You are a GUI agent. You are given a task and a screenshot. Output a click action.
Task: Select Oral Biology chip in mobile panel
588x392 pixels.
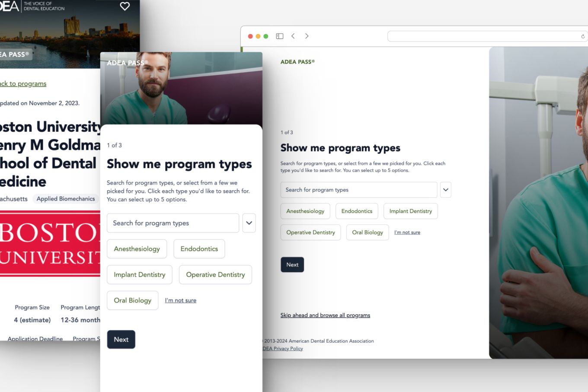coord(132,300)
